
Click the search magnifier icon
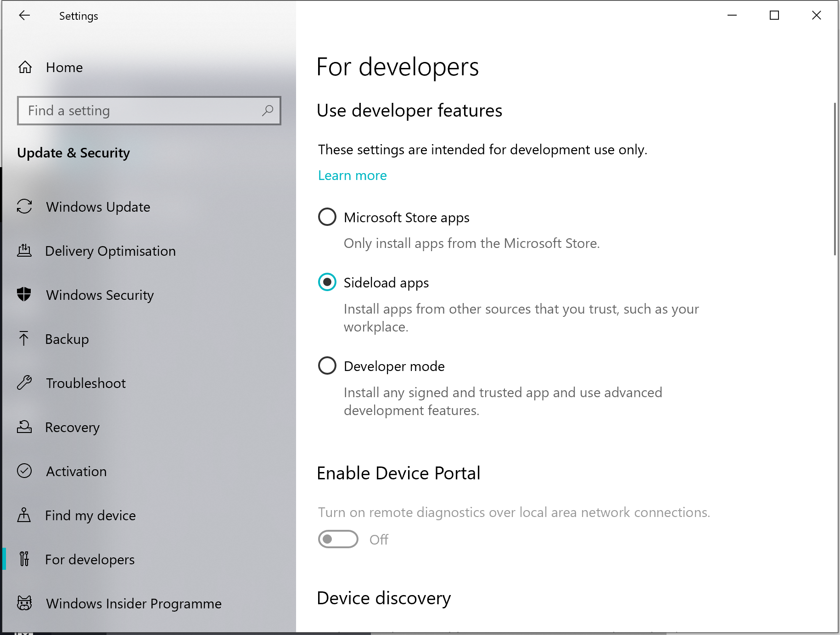(x=268, y=111)
